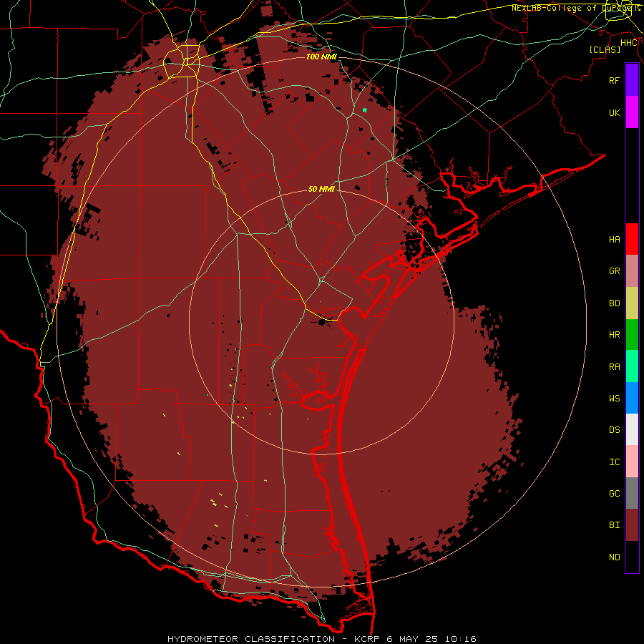This screenshot has height=644, width=644.
Task: Click the 'HA' legend label
Action: [x=614, y=240]
